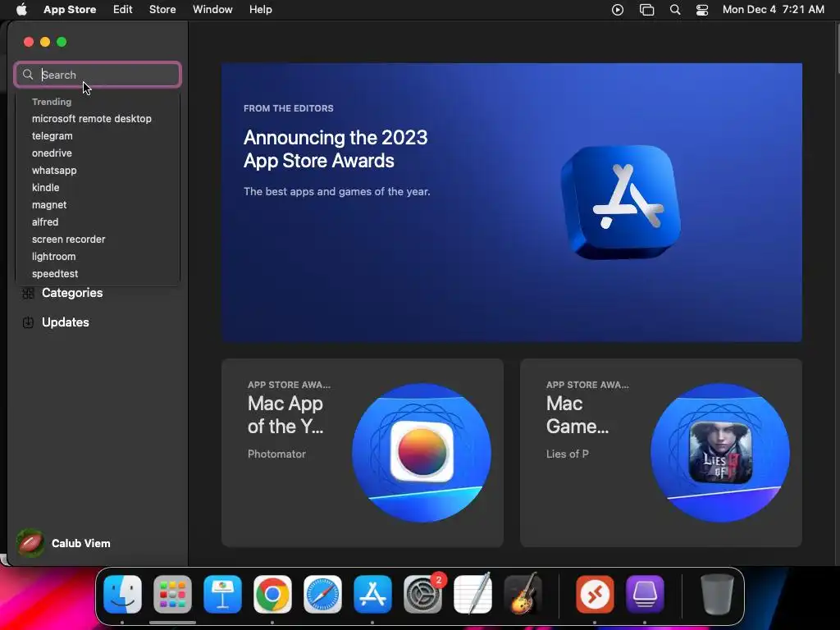Open Control Center in menu bar

pyautogui.click(x=702, y=10)
